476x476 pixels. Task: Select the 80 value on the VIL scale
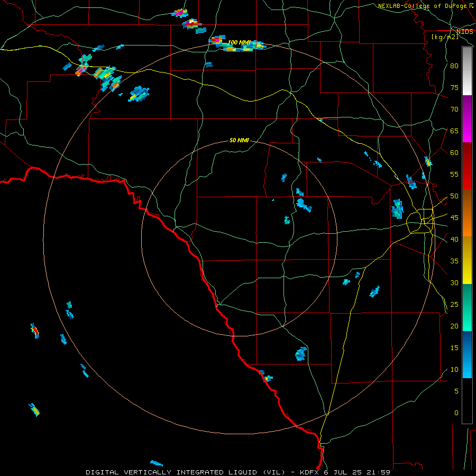pos(454,66)
